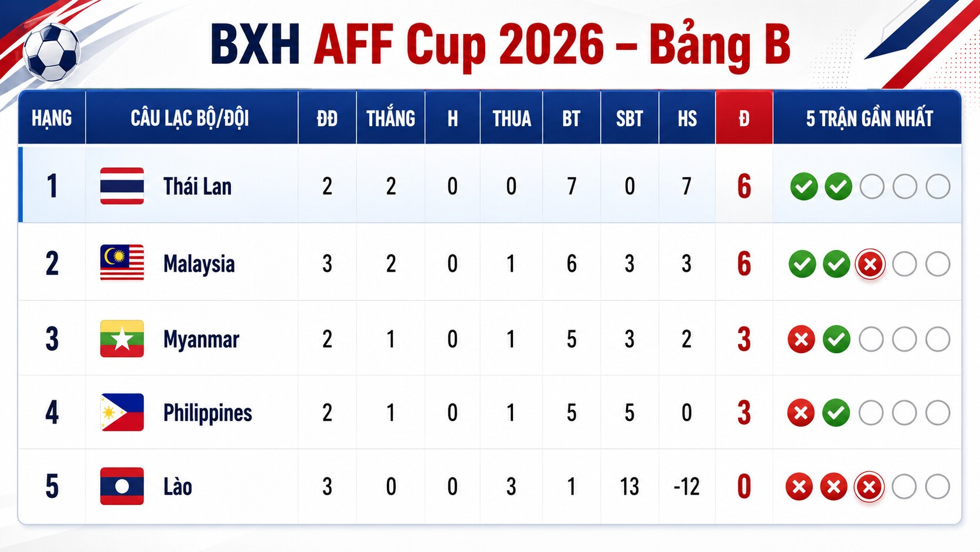980x552 pixels.
Task: Click the Laos flag icon
Action: click(122, 486)
